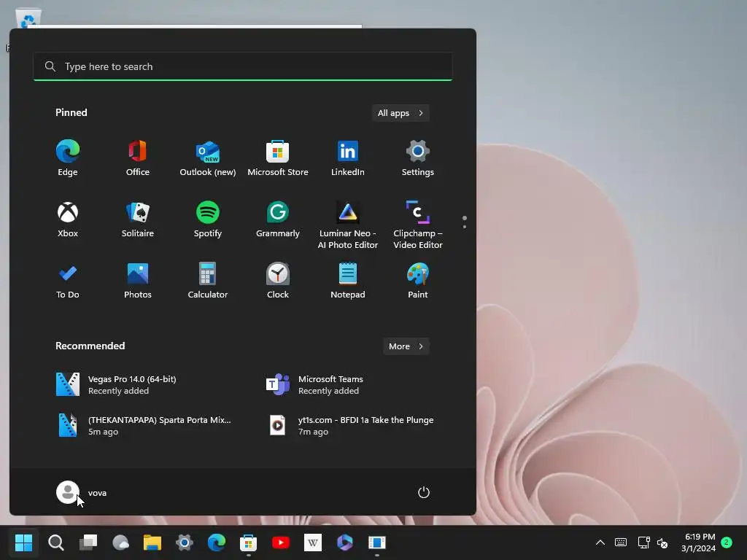Open the clock and date 6:19 PM
This screenshot has width=747, height=560.
tap(698, 542)
